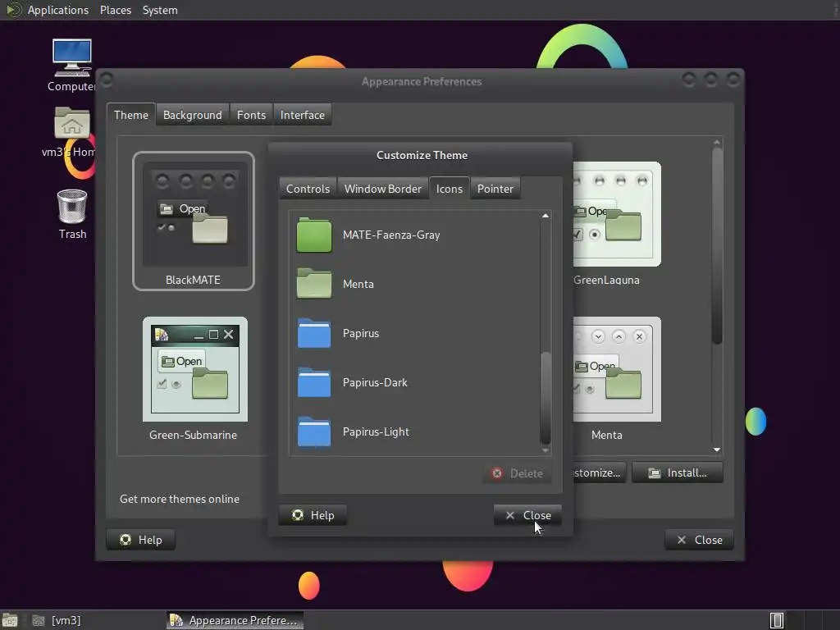Click Help in Appearance Preferences window
This screenshot has width=840, height=630.
141,540
